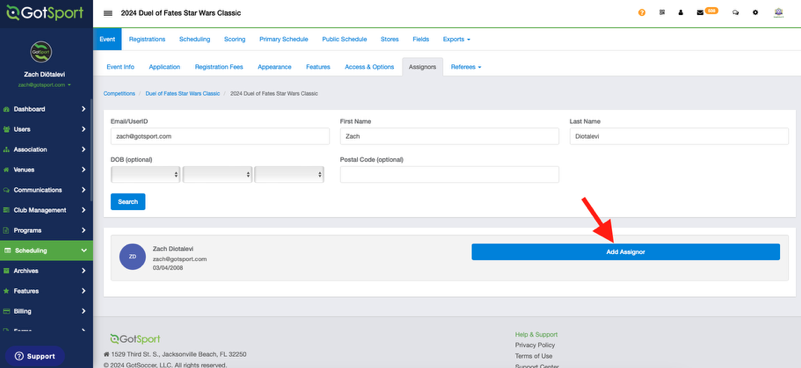
Task: Open the user profile silhouette icon
Action: point(680,12)
